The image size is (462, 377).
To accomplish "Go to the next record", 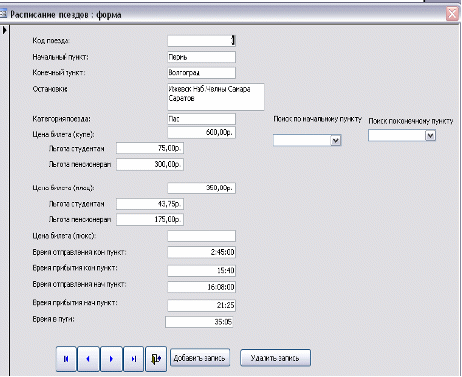I will 111,359.
